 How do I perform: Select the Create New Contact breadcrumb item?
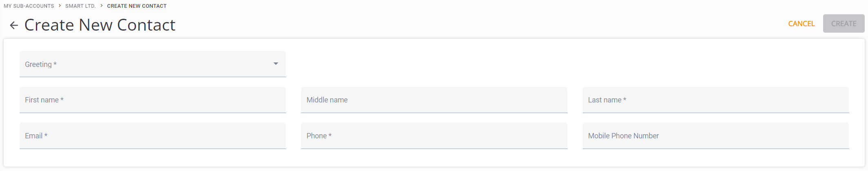click(x=137, y=6)
